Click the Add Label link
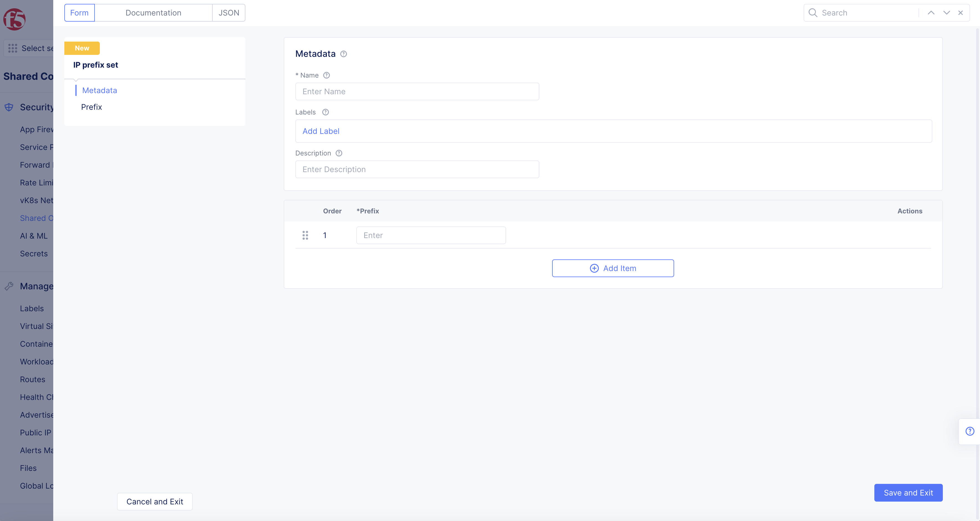 click(x=321, y=131)
